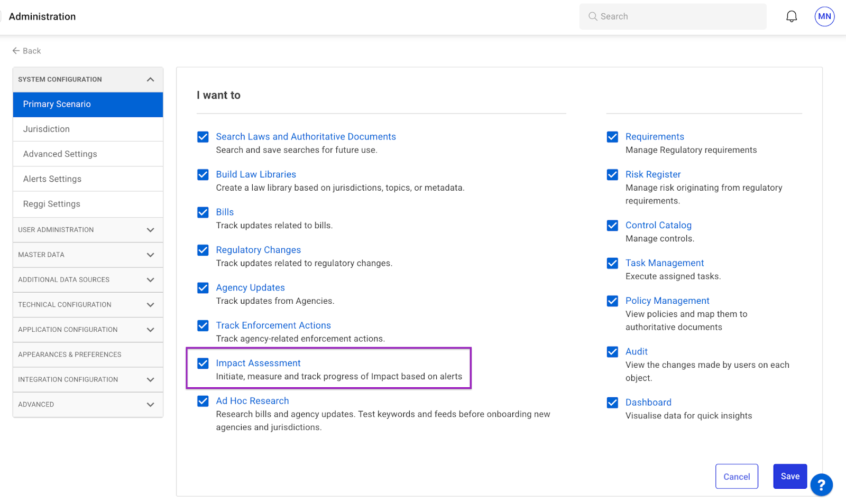Image resolution: width=846 pixels, height=504 pixels.
Task: Select Jurisdiction in the sidebar
Action: (x=47, y=129)
